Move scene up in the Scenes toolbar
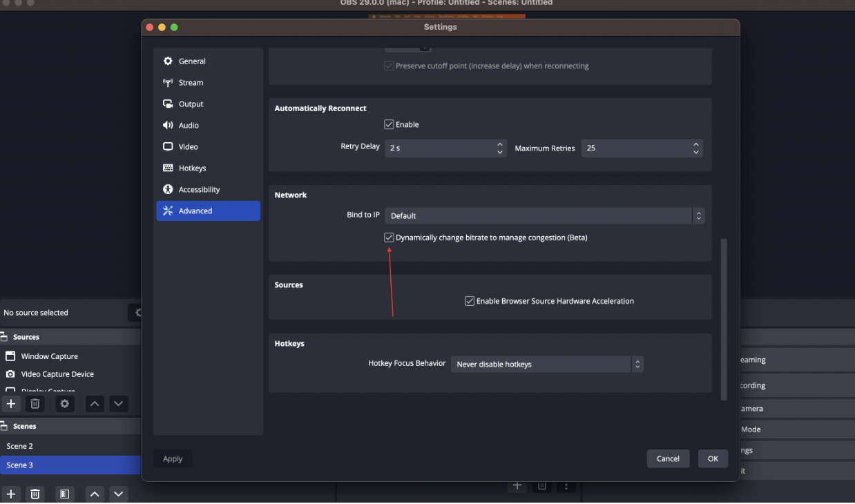The height and width of the screenshot is (504, 855). (95, 494)
